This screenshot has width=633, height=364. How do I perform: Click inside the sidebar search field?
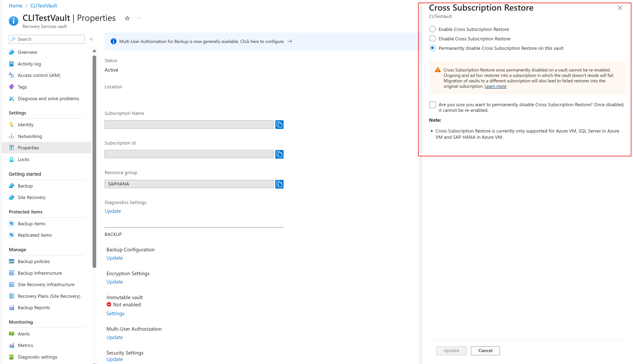point(47,39)
